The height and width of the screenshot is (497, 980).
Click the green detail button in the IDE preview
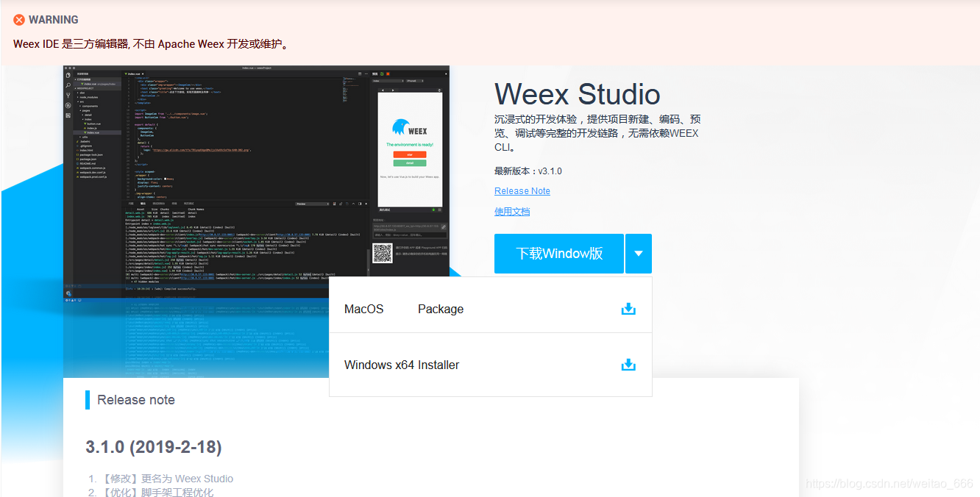click(x=410, y=163)
